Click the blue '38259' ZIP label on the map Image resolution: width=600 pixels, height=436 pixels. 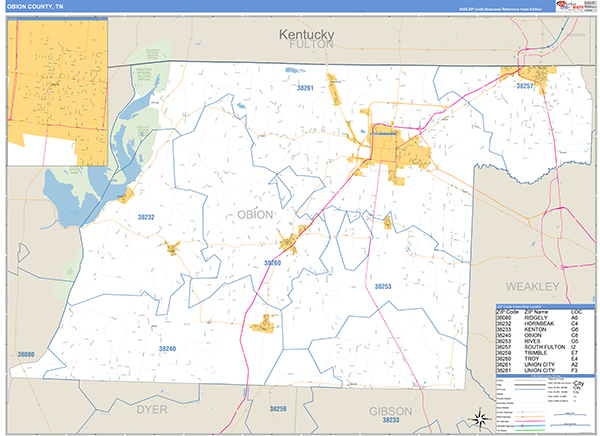click(278, 409)
